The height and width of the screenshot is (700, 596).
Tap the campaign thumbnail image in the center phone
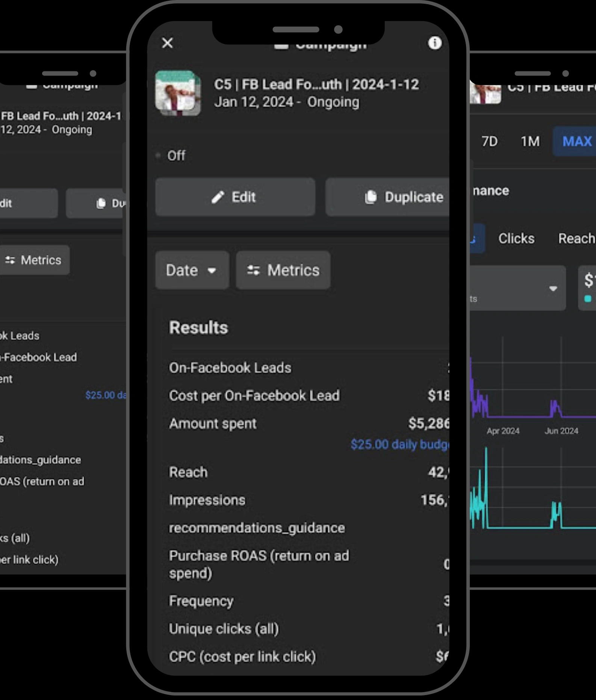click(178, 93)
